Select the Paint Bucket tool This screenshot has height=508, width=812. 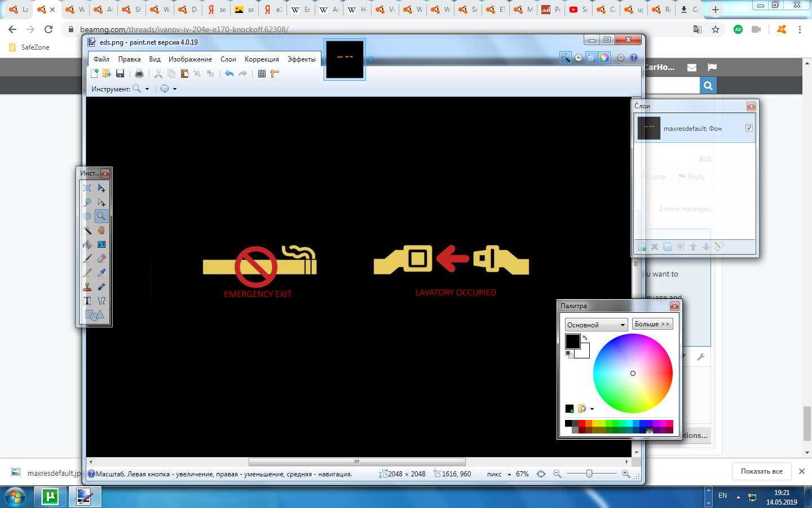(x=87, y=244)
